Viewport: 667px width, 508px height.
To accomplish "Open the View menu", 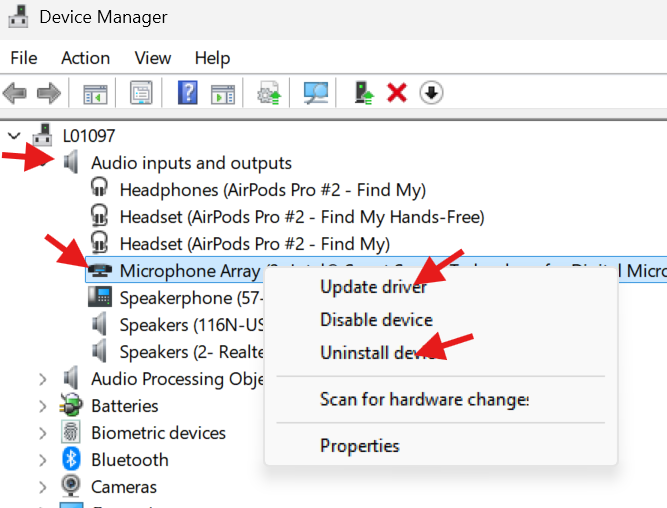I will 153,58.
